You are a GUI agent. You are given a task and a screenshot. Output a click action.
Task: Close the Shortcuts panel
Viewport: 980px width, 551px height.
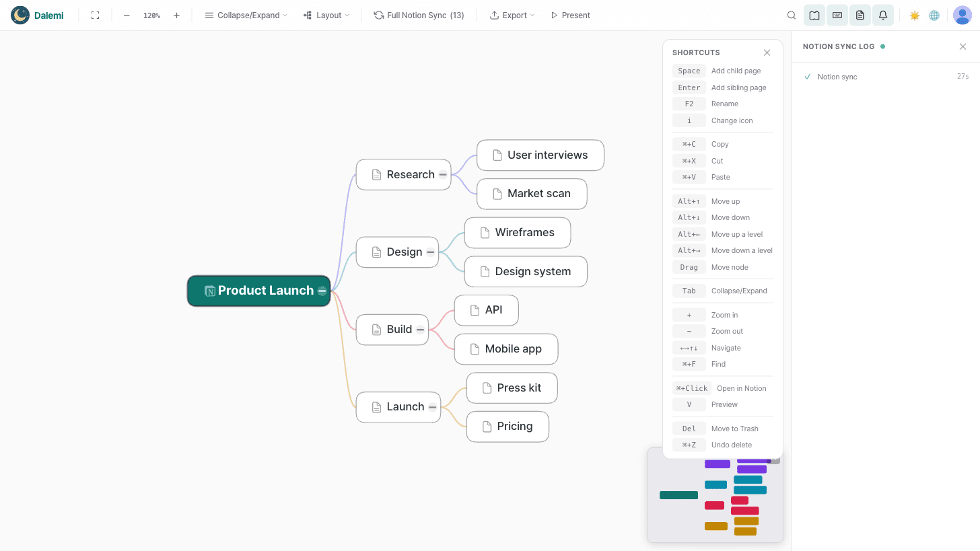click(x=767, y=52)
